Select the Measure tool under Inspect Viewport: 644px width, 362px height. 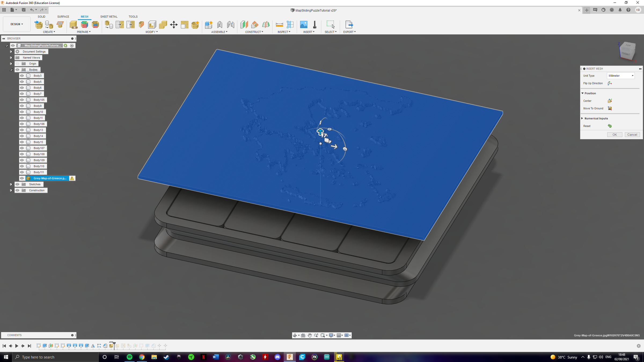pyautogui.click(x=279, y=25)
